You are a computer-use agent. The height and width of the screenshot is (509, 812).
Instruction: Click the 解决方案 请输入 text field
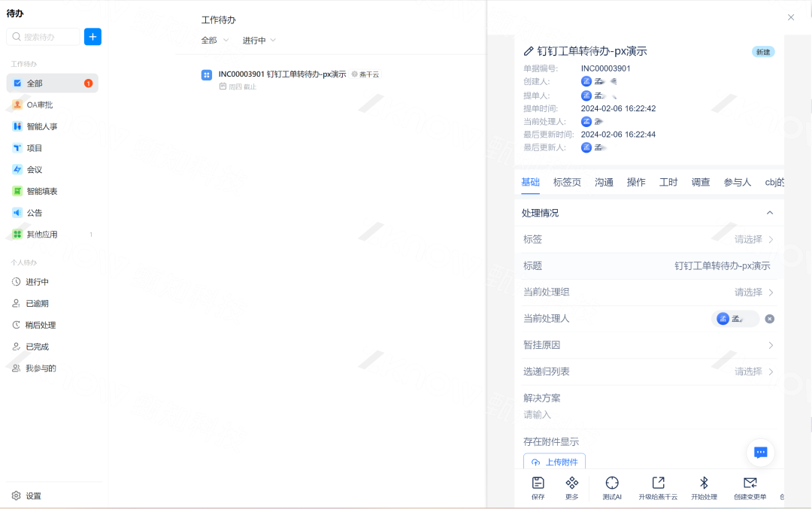pyautogui.click(x=648, y=415)
